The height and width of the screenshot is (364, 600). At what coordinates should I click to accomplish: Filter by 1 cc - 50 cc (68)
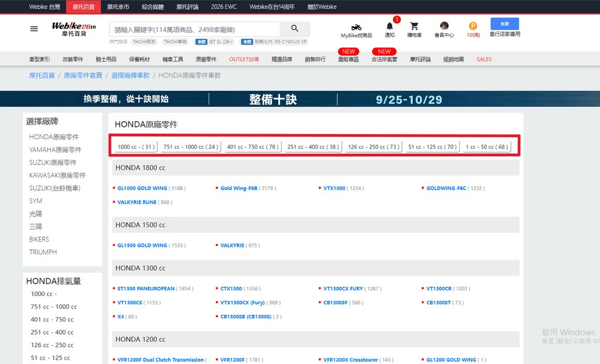click(x=487, y=147)
